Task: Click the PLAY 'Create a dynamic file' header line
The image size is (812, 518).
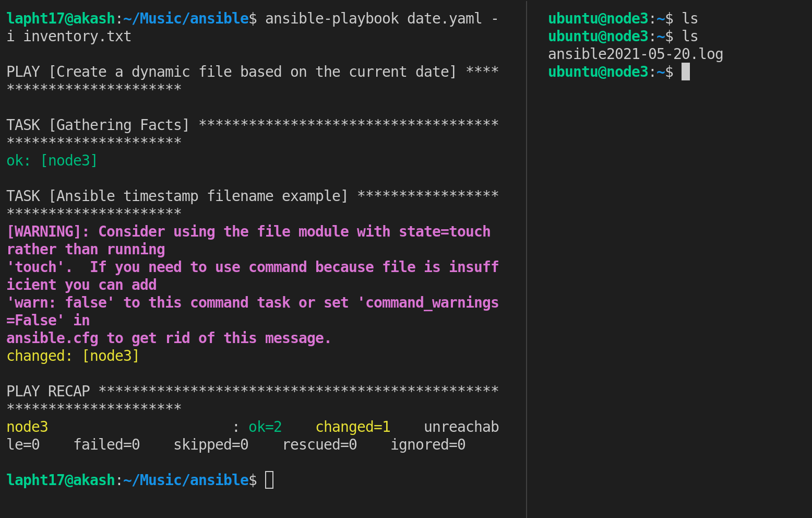Action: (253, 72)
